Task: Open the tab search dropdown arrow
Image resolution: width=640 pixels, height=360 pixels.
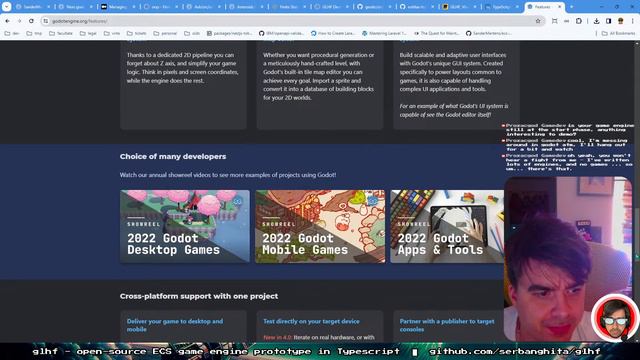Action: point(7,7)
